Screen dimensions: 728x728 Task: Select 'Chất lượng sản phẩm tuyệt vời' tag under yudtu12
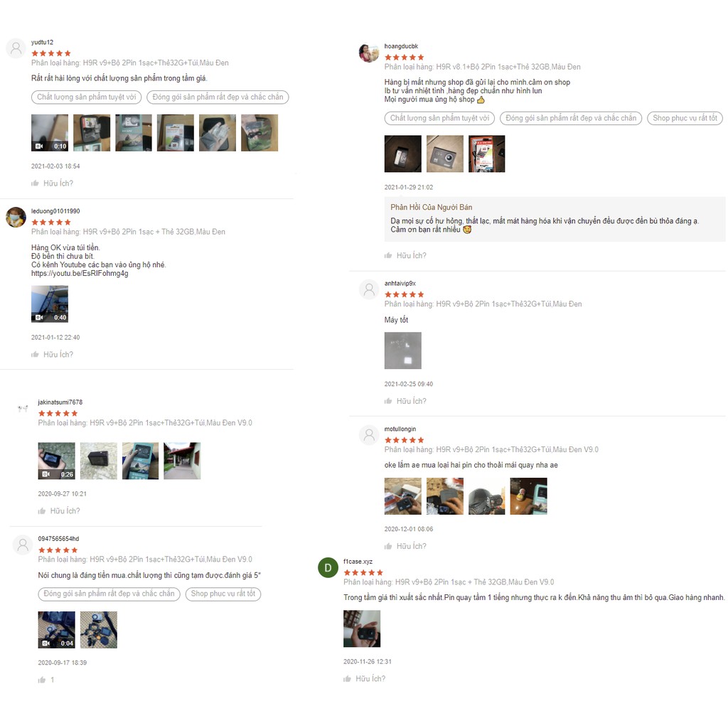click(86, 97)
